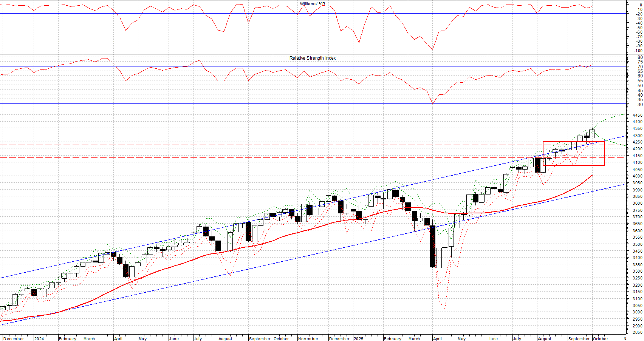
Task: Click the Williams' %R indicator title
Action: [x=312, y=4]
